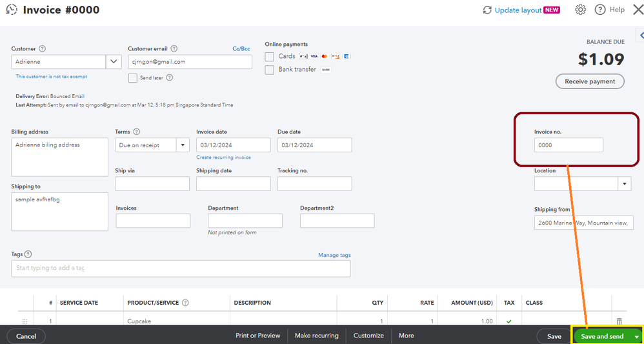Click the Department2 field
The width and height of the screenshot is (644, 344).
click(x=337, y=221)
